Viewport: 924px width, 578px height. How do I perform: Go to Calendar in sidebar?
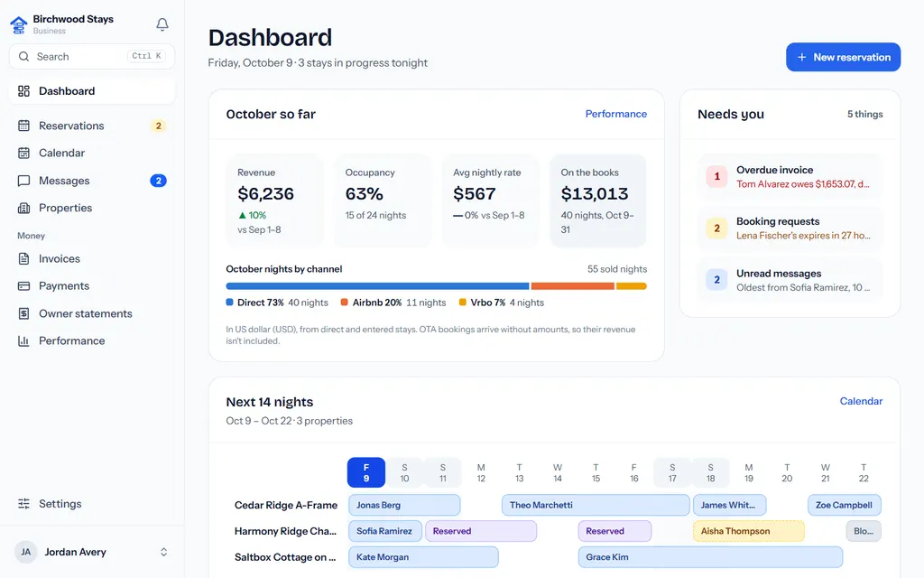click(92, 153)
